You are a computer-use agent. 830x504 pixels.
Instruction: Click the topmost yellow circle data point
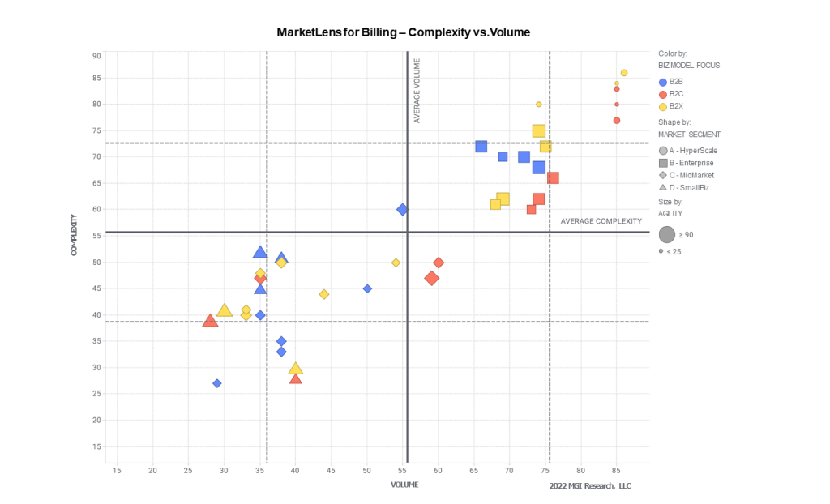[x=624, y=73]
